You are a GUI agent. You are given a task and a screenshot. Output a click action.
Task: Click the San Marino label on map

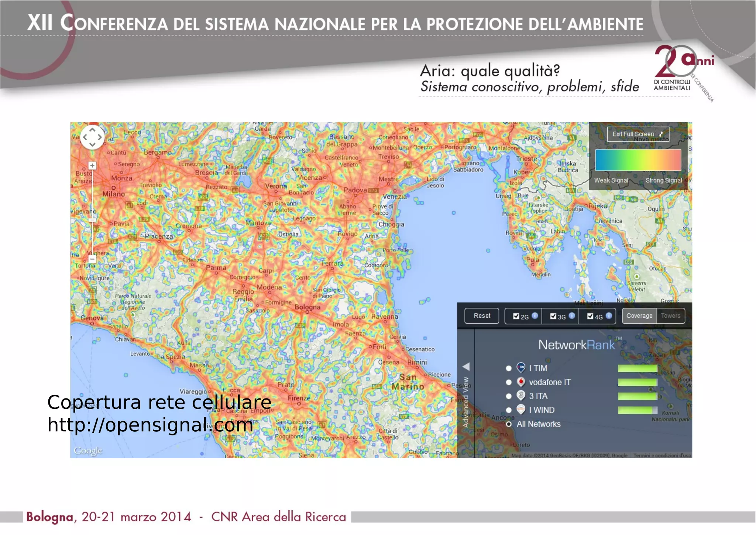pos(408,382)
